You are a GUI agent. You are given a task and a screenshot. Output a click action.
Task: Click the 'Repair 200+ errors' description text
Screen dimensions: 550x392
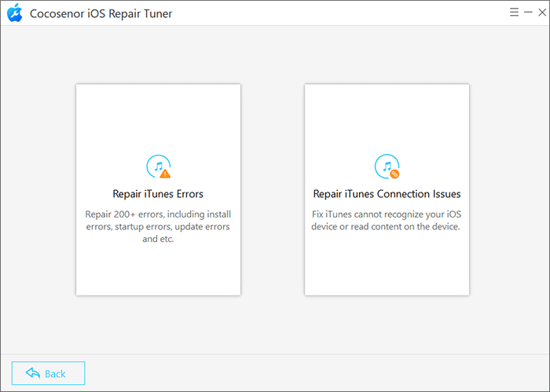pos(158,226)
